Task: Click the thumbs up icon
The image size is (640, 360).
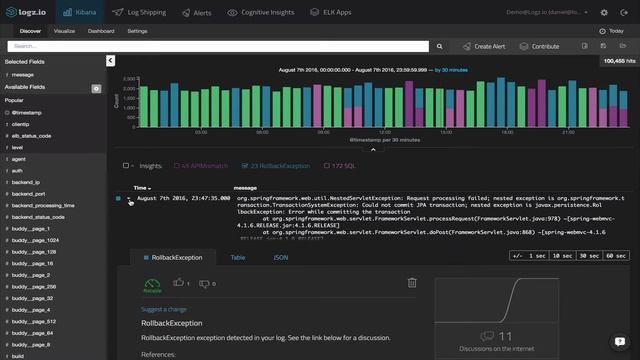Action: pos(178,282)
